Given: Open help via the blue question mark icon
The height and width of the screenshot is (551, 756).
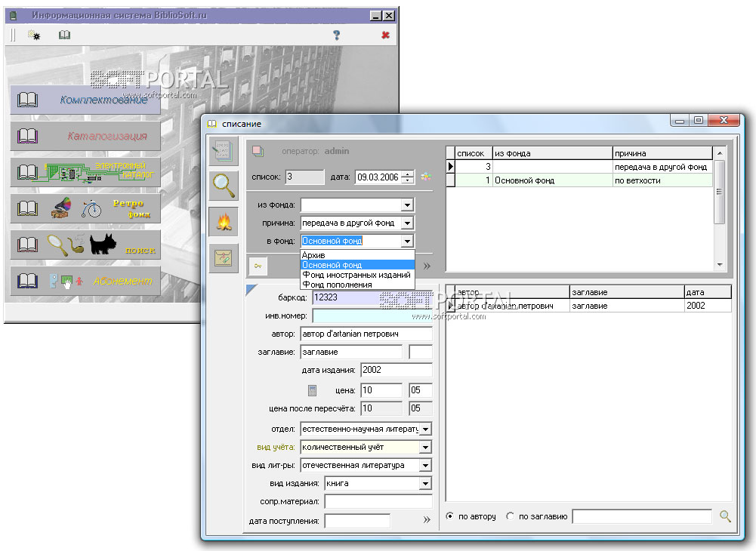Looking at the screenshot, I should tap(337, 35).
